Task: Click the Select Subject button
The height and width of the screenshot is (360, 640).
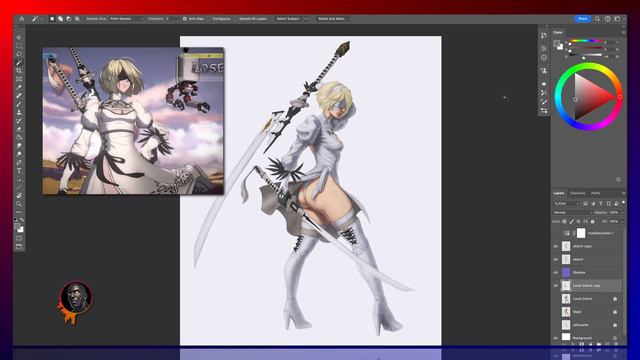Action: click(x=288, y=19)
